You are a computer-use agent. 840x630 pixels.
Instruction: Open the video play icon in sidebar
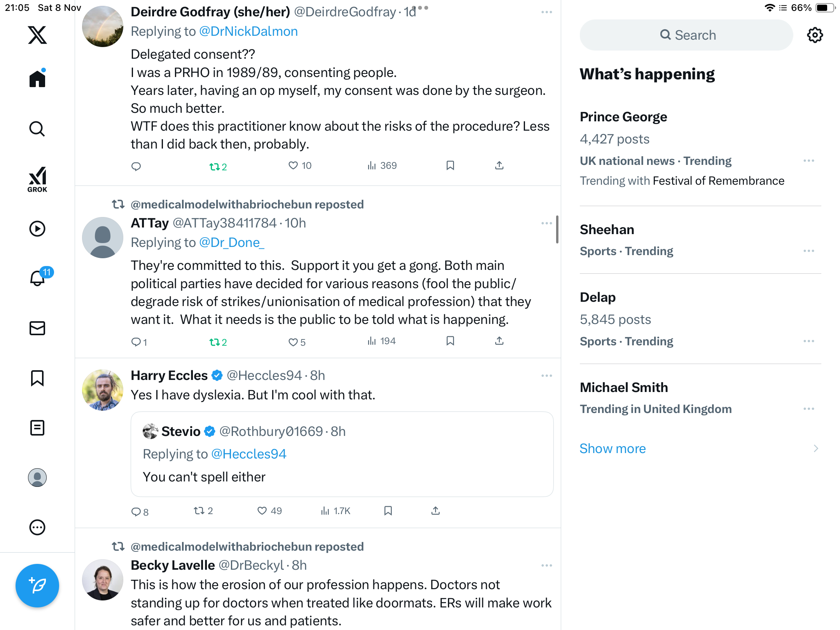(x=37, y=229)
